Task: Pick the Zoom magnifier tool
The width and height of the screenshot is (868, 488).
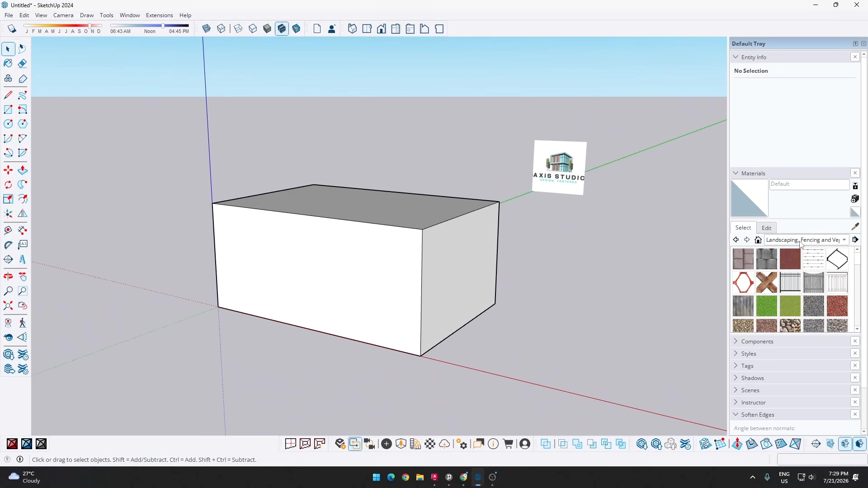Action: coord(8,291)
